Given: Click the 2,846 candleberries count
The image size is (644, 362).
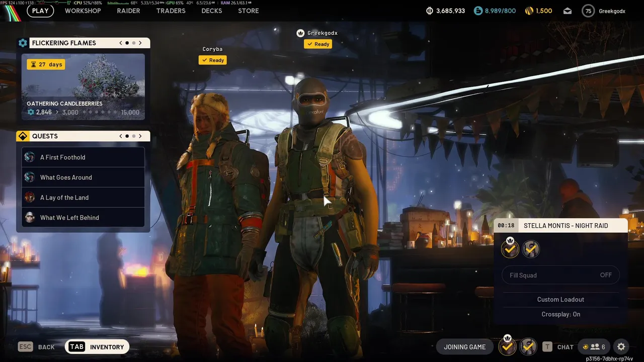Looking at the screenshot, I should coord(44,113).
